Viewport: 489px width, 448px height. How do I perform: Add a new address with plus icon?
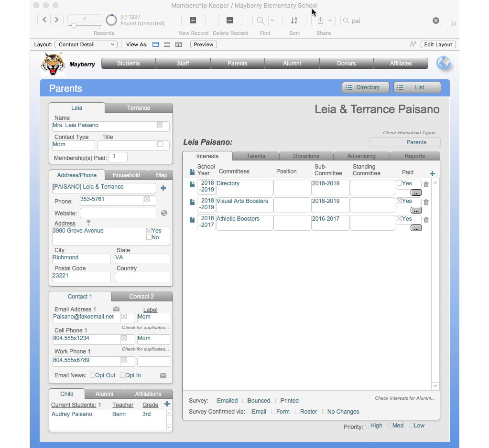click(163, 188)
